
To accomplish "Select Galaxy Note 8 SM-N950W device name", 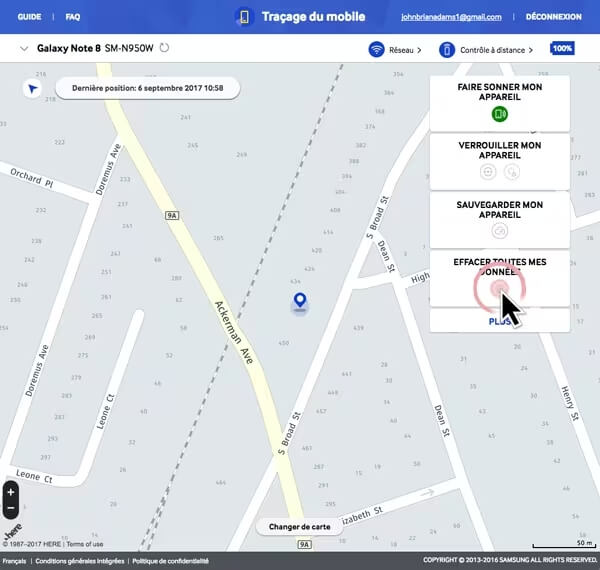I will (x=95, y=48).
